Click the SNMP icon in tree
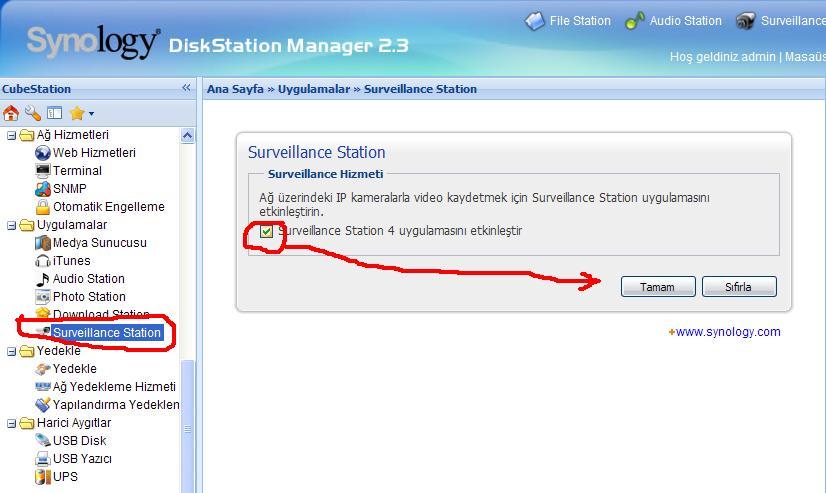This screenshot has width=826, height=493. tap(43, 189)
